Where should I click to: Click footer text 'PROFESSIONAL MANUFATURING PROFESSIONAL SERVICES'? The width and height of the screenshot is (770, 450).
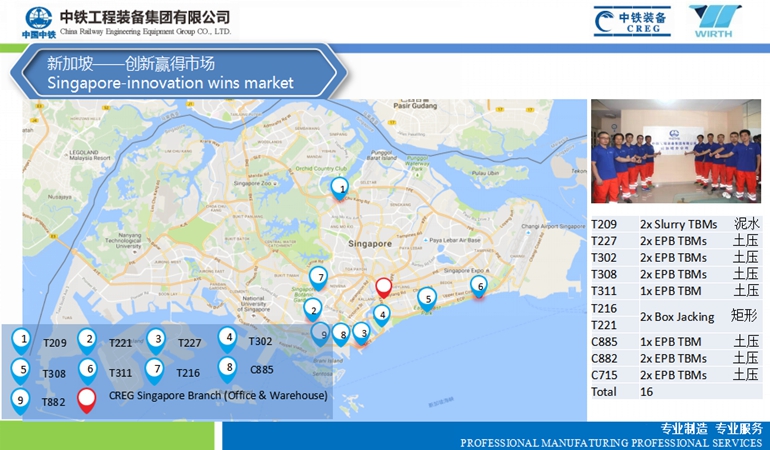(x=611, y=443)
